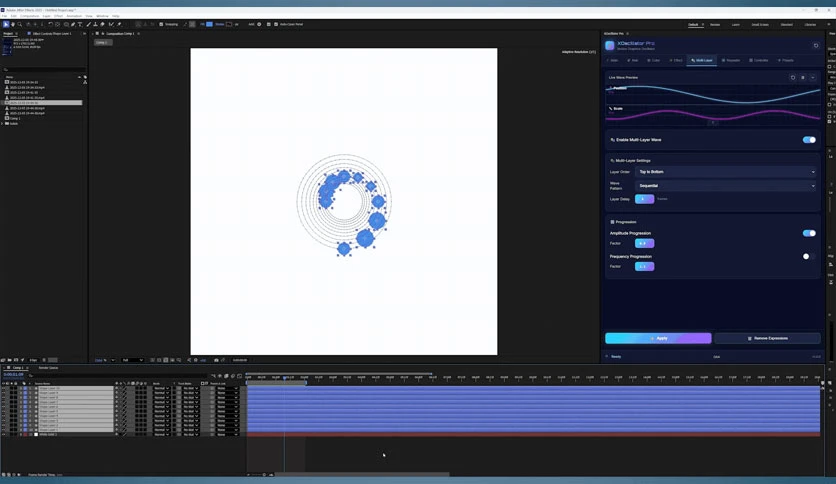Screen dimensions: 836x484
Task: Open the Window menu
Action: tap(102, 16)
